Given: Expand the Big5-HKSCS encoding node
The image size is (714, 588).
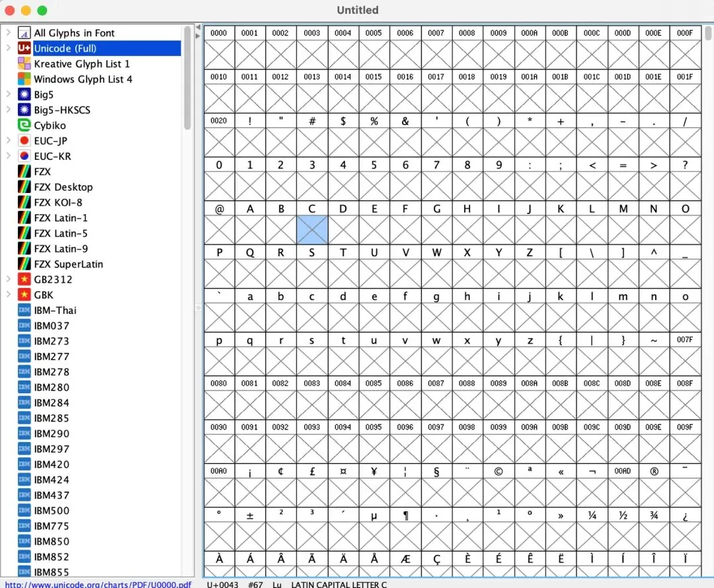Looking at the screenshot, I should tap(8, 110).
